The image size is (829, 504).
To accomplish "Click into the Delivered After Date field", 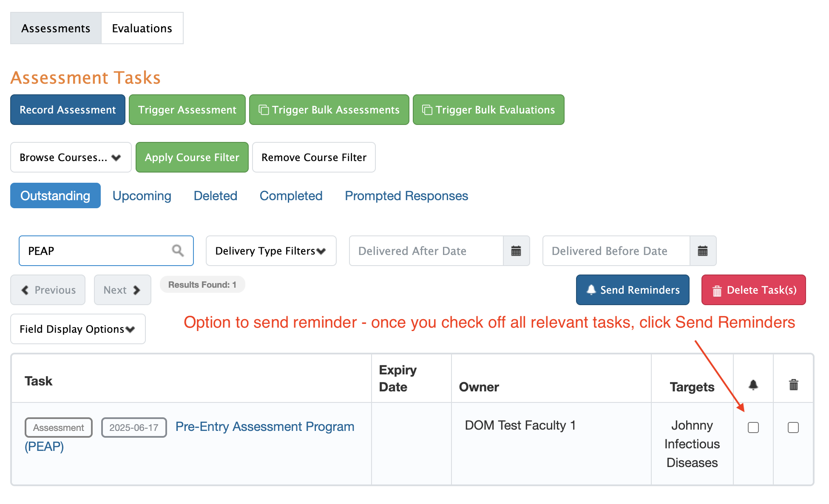I will (x=426, y=251).
